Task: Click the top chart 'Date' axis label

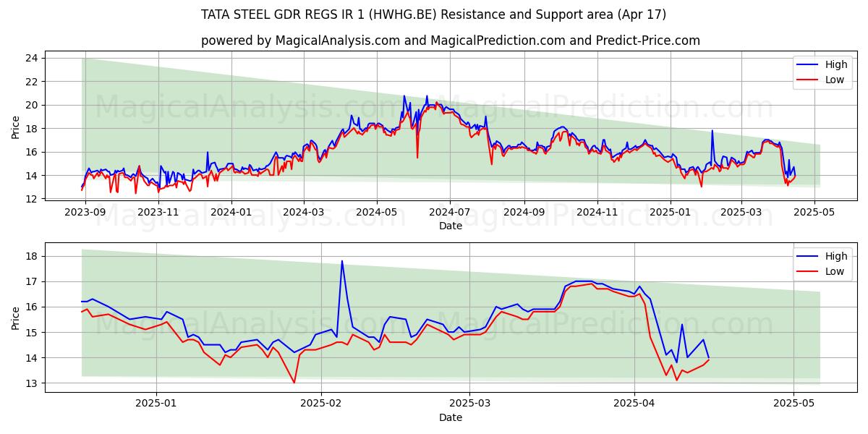Action: pyautogui.click(x=450, y=226)
